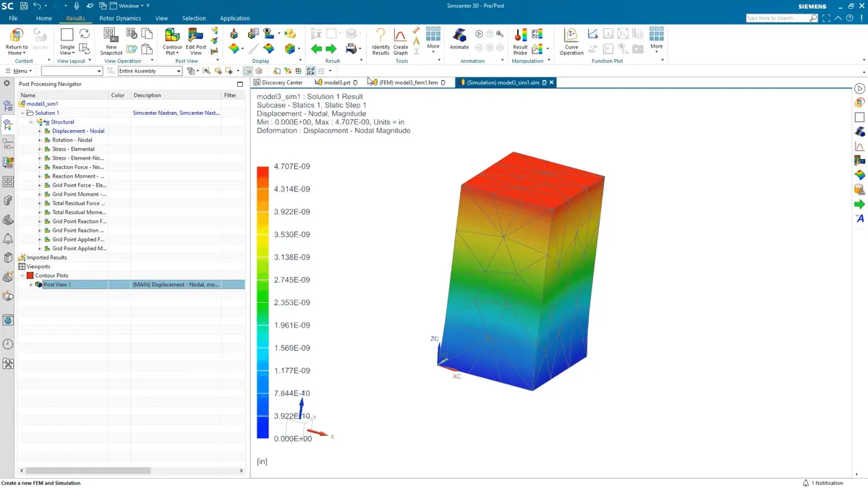This screenshot has height=488, width=868.
Task: Go to next result with green right arrow
Action: (x=331, y=49)
